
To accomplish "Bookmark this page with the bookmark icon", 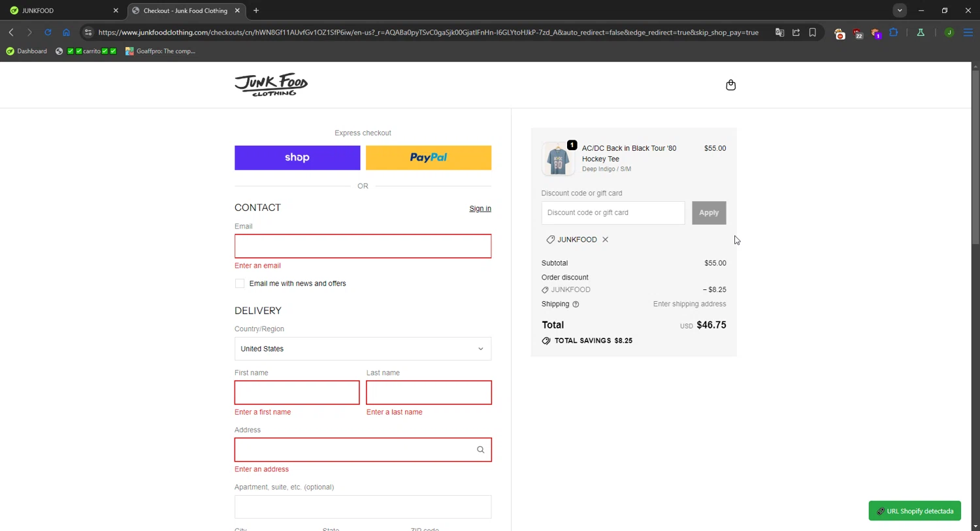I will pos(813,32).
